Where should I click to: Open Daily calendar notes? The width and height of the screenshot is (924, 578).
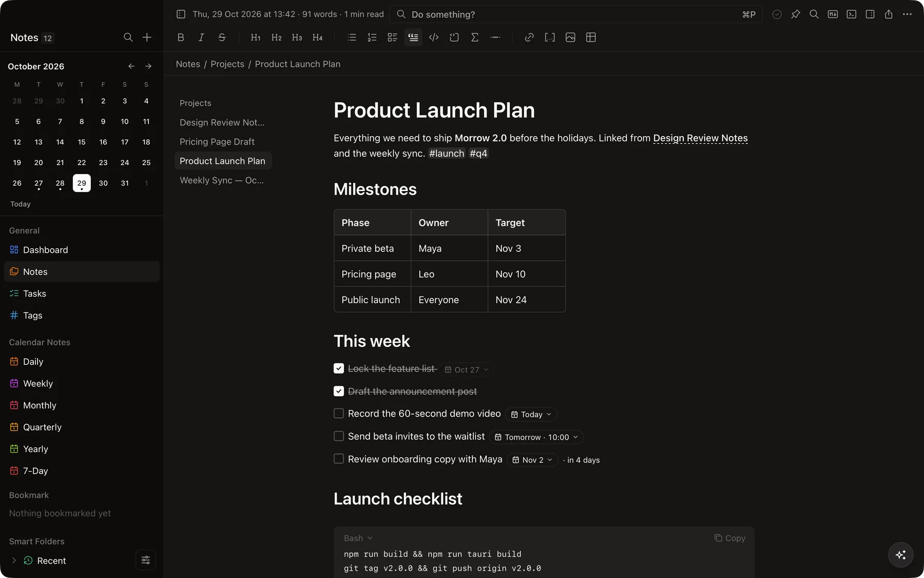[x=82, y=362]
